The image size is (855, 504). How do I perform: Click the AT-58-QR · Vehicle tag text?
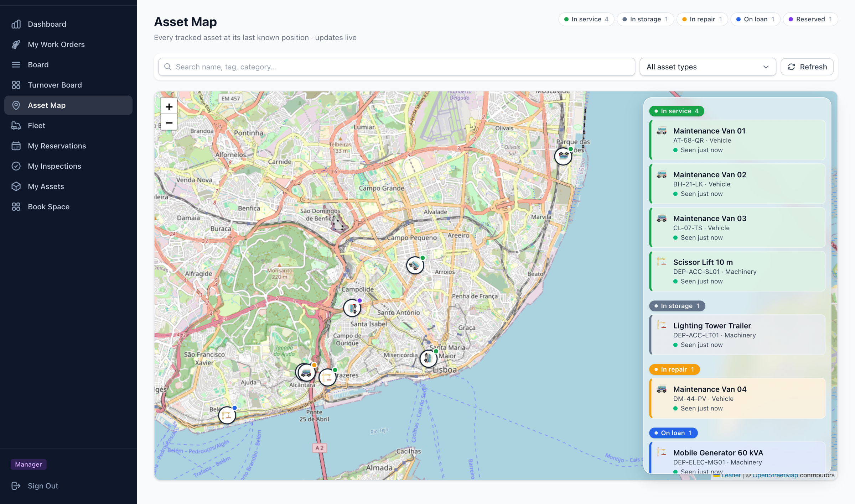(x=702, y=140)
